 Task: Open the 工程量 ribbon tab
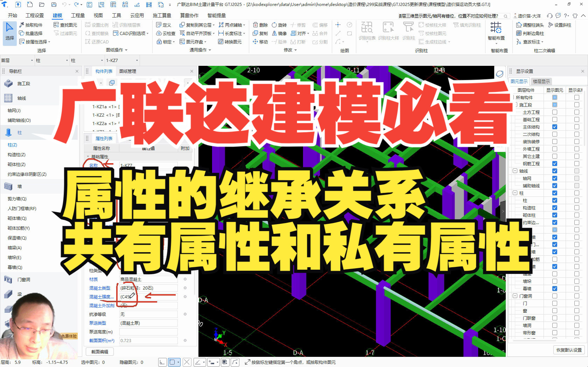78,15
